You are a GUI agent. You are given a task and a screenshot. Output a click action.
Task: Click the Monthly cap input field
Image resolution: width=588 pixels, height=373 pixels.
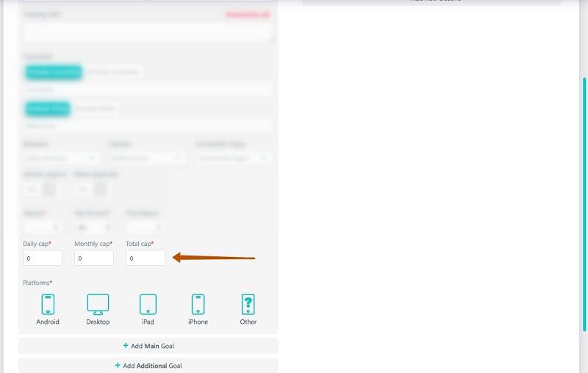click(94, 258)
